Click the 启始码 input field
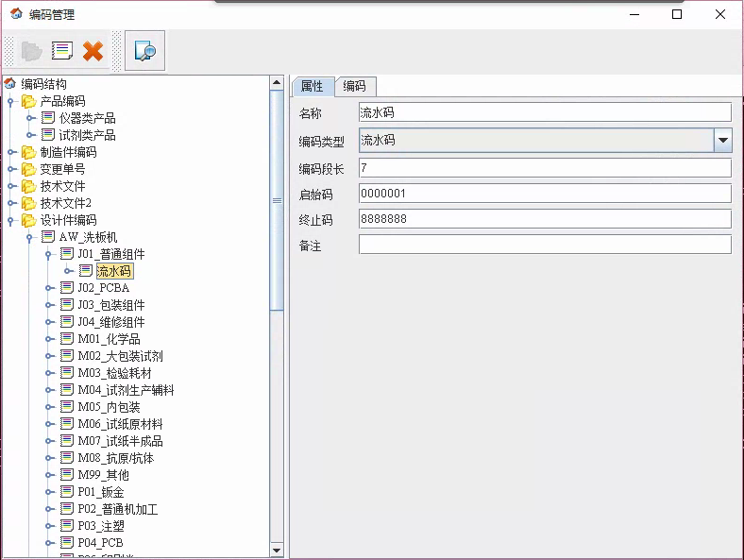The width and height of the screenshot is (744, 560). pos(545,194)
